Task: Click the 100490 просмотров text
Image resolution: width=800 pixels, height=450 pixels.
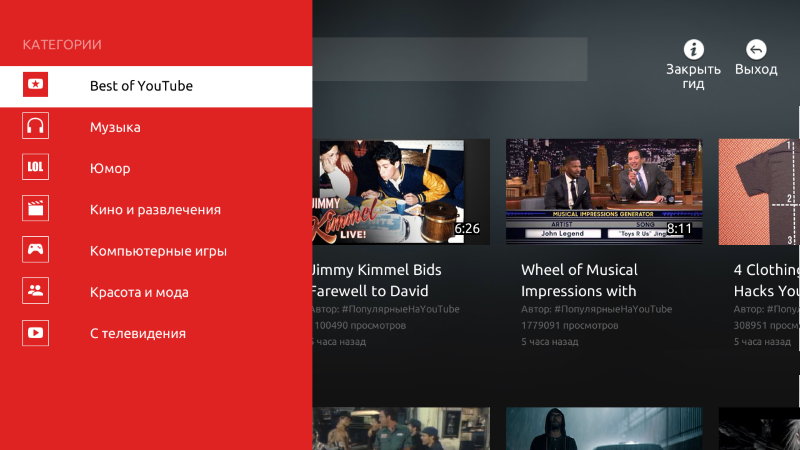Action: click(x=360, y=326)
